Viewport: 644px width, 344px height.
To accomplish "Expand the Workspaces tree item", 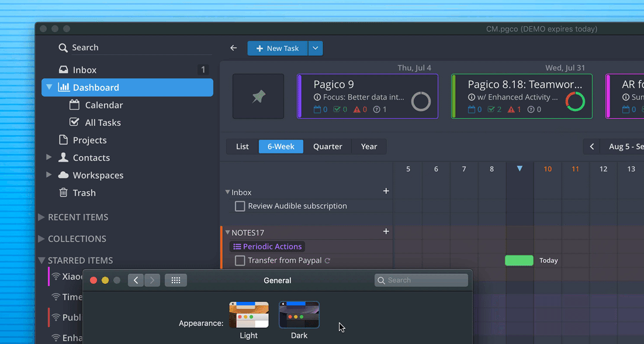I will click(x=49, y=175).
